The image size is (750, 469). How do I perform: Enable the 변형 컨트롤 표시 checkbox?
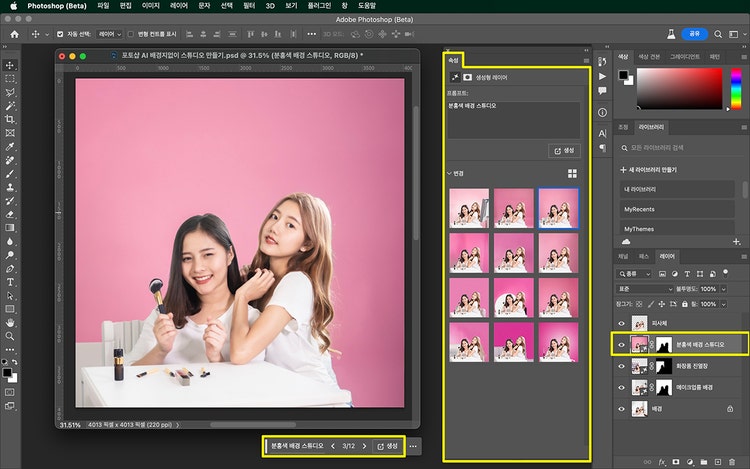130,33
